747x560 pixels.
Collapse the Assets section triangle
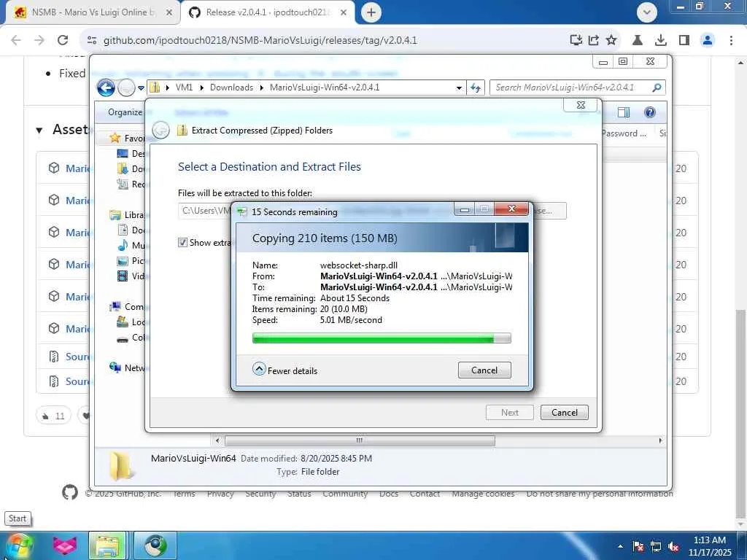click(39, 130)
